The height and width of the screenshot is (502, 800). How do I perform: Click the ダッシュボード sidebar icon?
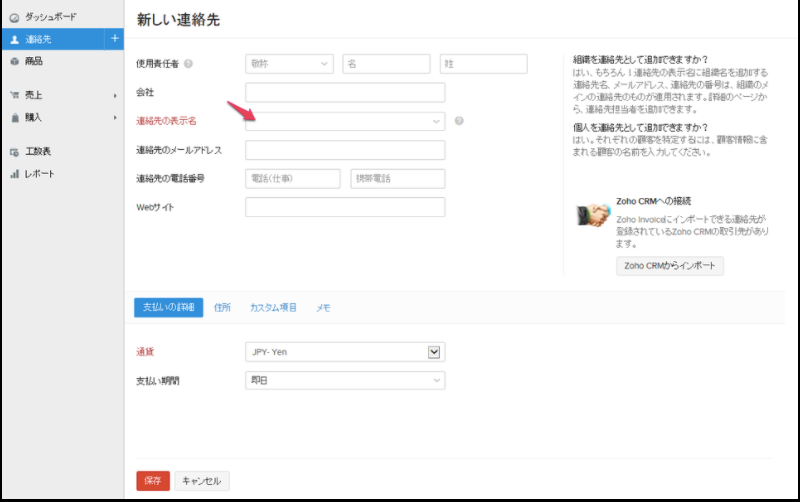14,18
